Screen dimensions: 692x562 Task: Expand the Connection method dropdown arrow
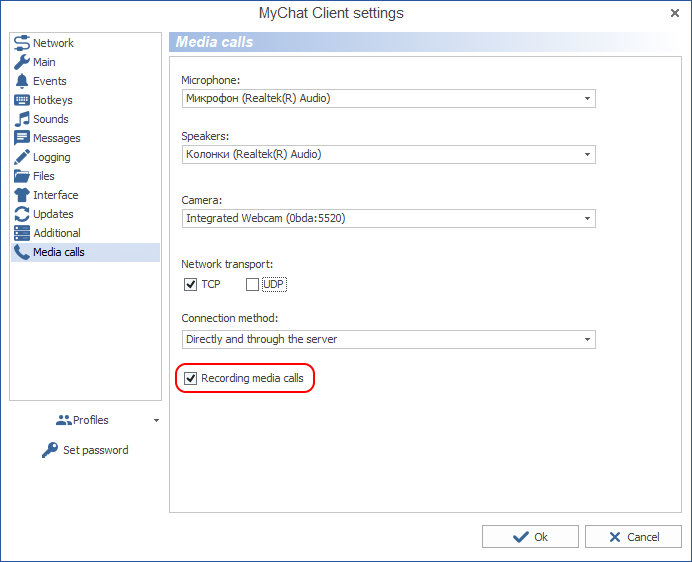587,339
